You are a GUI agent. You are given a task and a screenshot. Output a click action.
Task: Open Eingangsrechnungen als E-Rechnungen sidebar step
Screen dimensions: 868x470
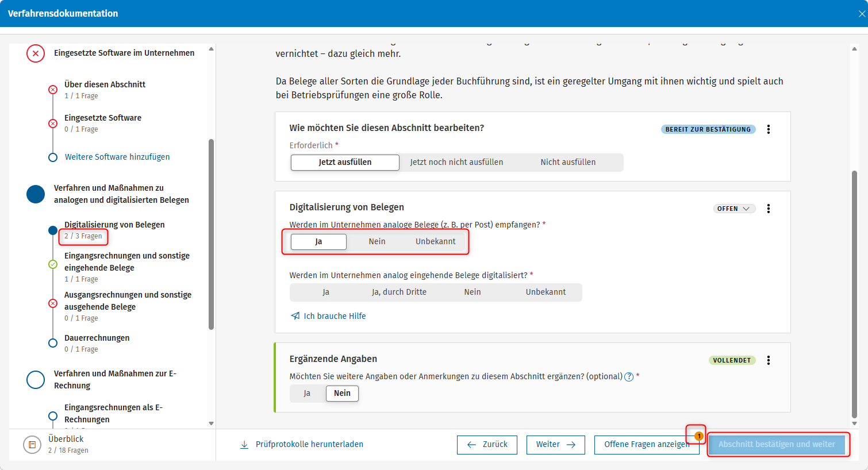(x=113, y=414)
